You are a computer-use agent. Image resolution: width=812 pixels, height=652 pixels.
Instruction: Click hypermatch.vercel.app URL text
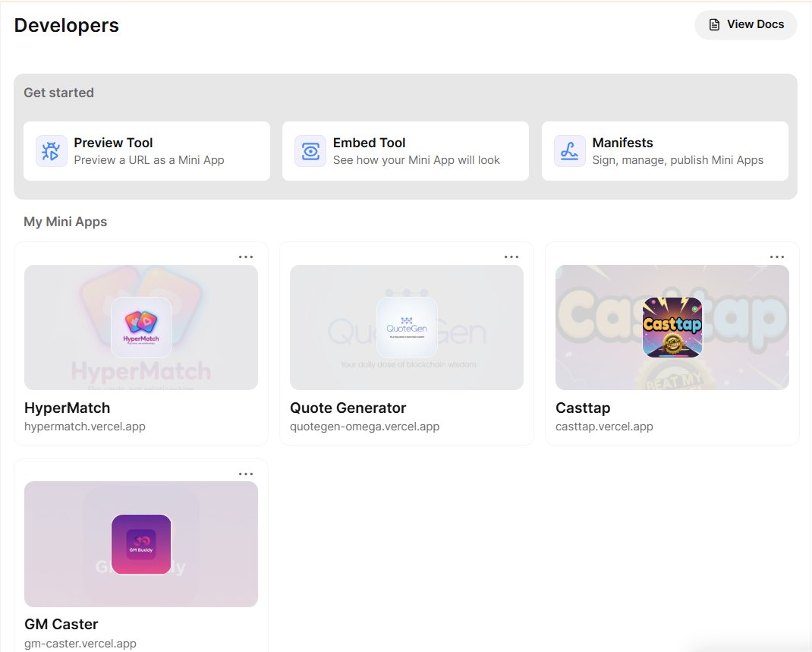(x=85, y=427)
